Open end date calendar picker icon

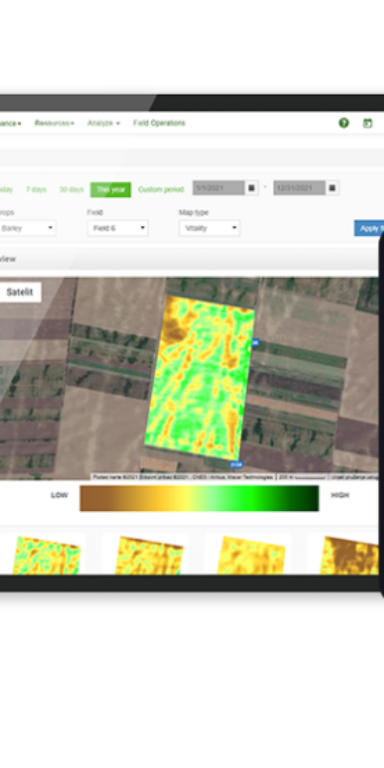332,188
